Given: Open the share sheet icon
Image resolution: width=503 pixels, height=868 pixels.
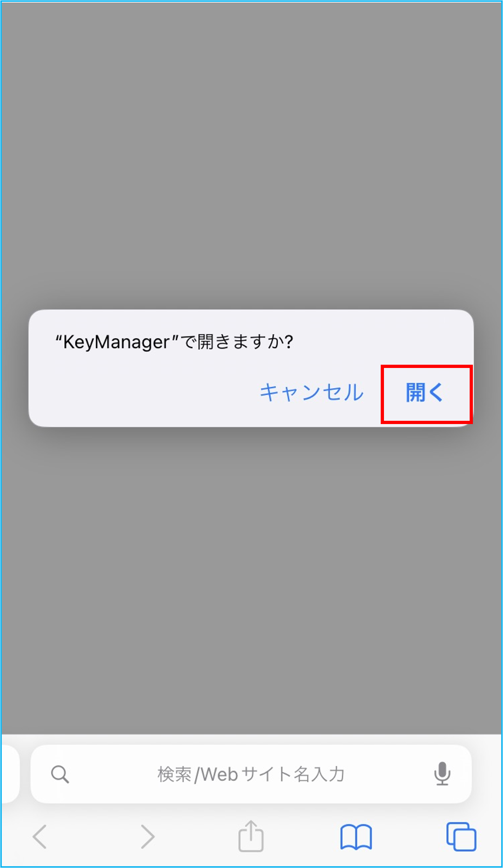Looking at the screenshot, I should click(x=251, y=836).
